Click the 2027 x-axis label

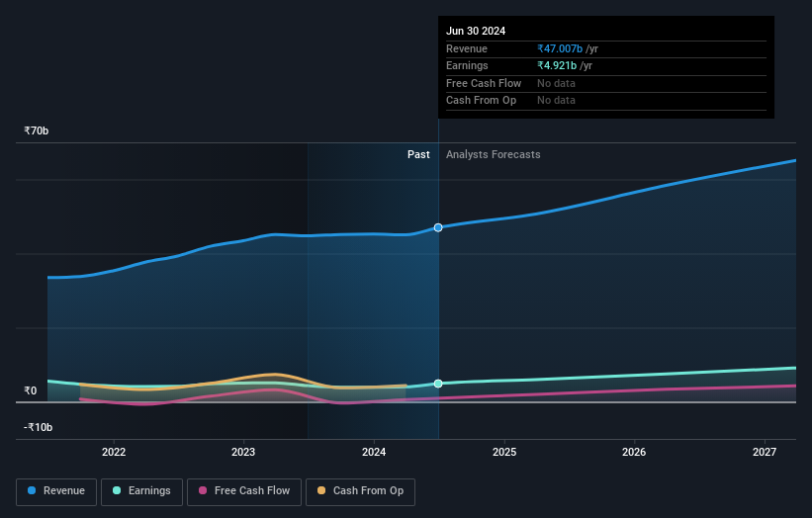pyautogui.click(x=764, y=452)
